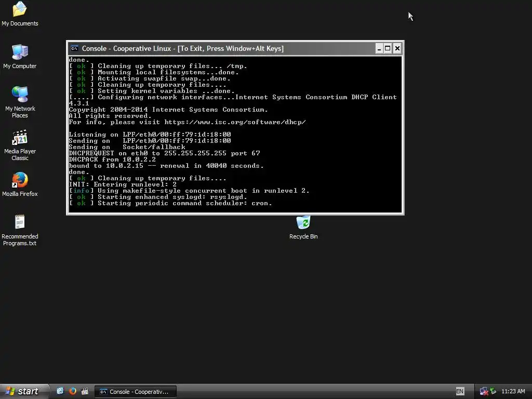Screen dimensions: 532x399
Task: Click the 11:23 AM clock
Action: click(x=513, y=391)
